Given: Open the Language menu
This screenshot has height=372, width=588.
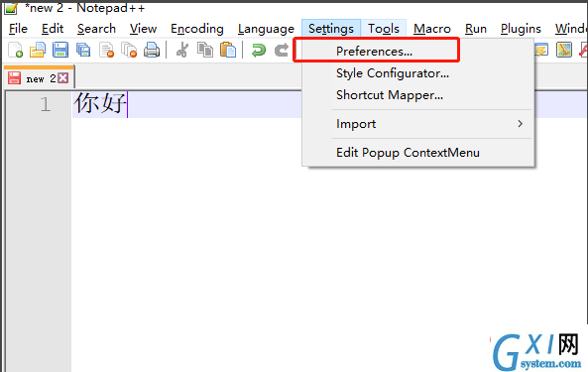Looking at the screenshot, I should coord(266,29).
